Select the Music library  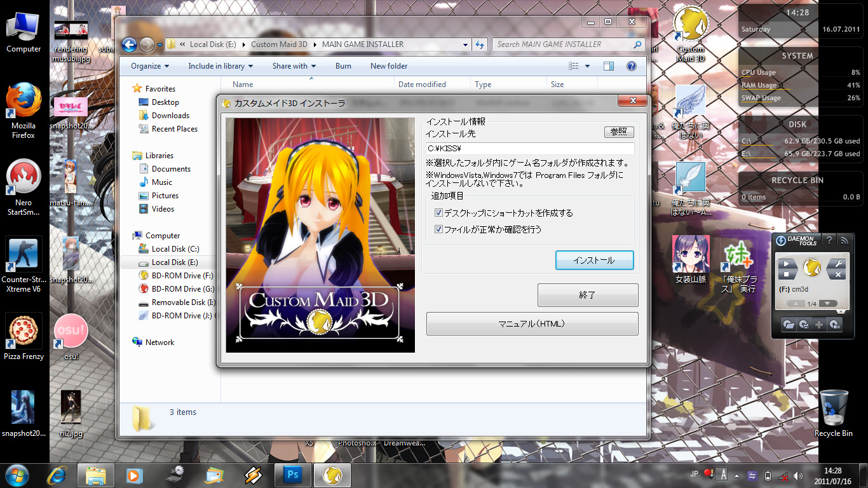tap(156, 182)
